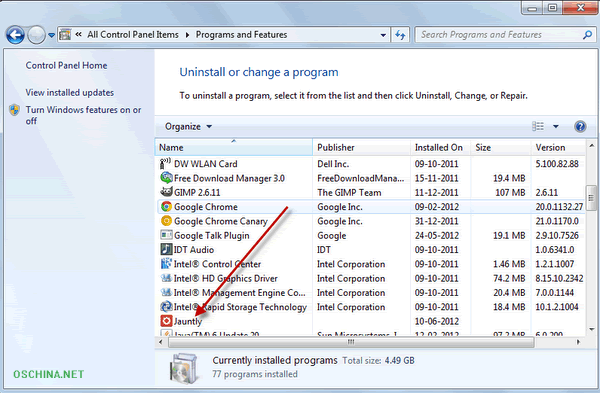Select the Intel HD Graphics Driver icon
The image size is (600, 393).
(166, 278)
